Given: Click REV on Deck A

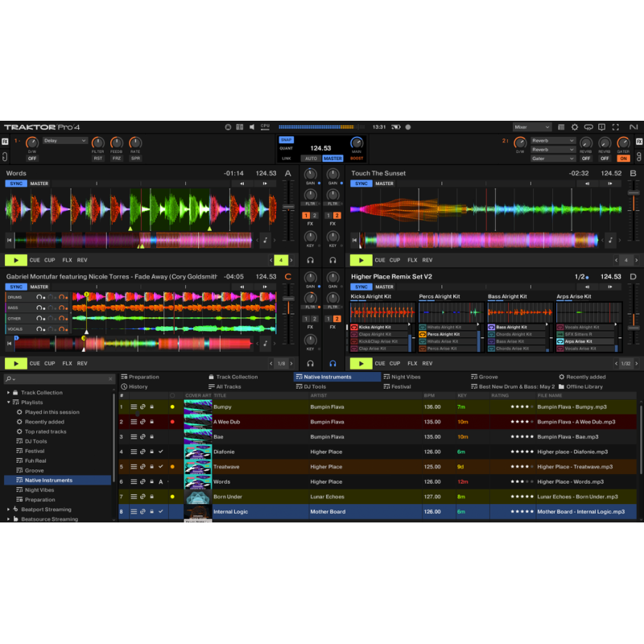Looking at the screenshot, I should point(82,260).
